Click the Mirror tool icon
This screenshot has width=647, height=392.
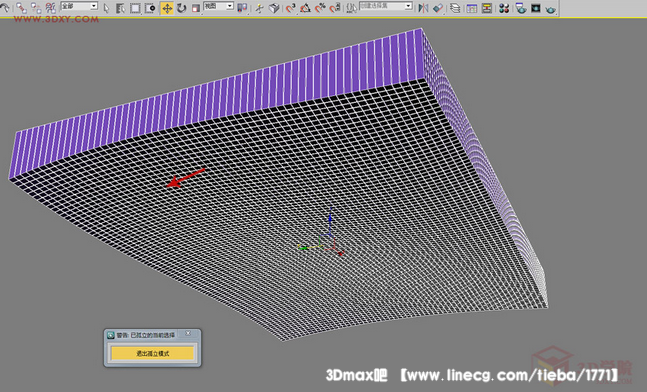(423, 8)
